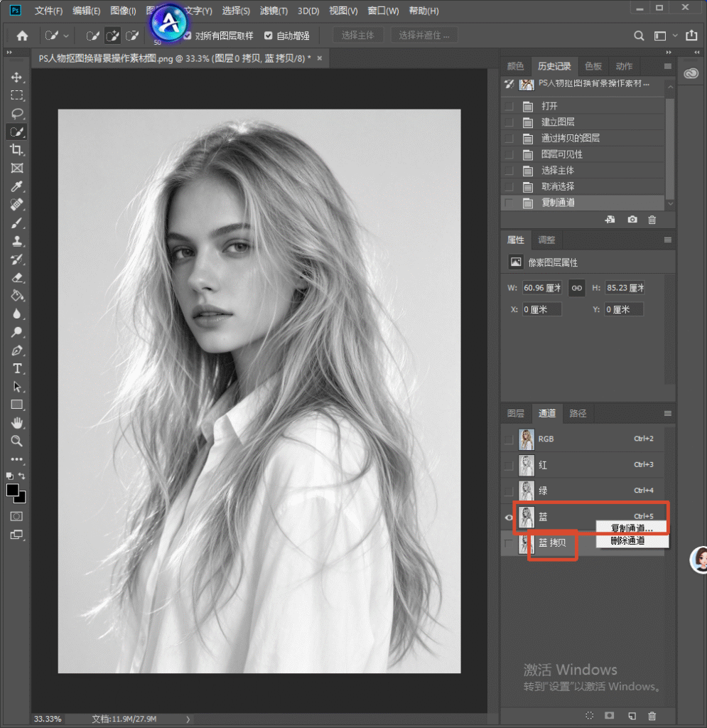Delete current channel with trash icon
Viewport: 707px width, 728px height.
652,716
